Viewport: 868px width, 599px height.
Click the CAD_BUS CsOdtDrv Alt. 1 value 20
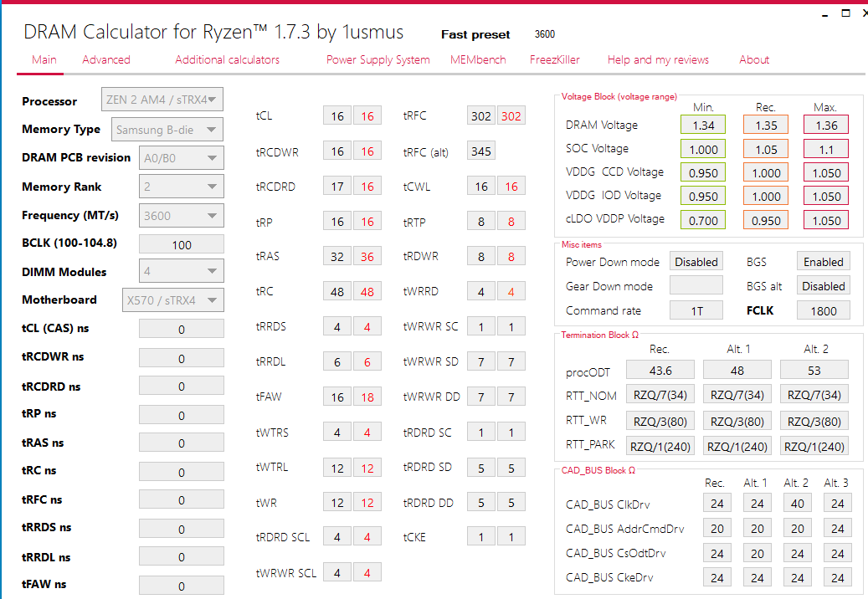tap(758, 553)
